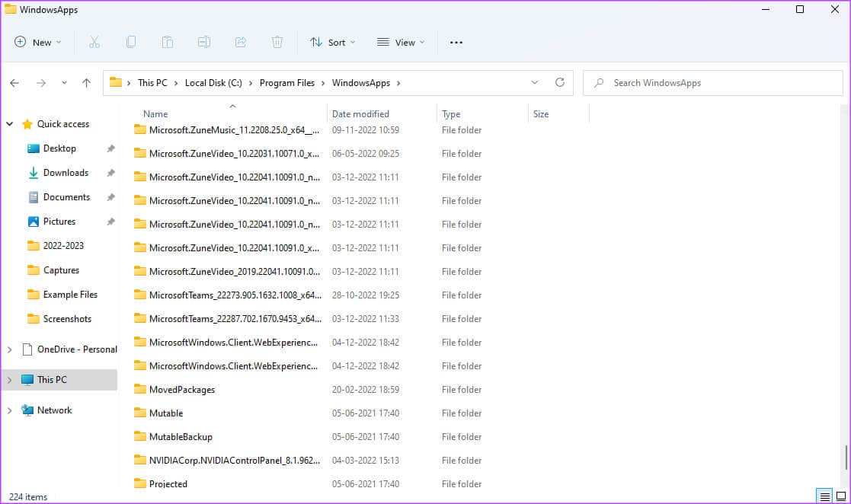
Task: Click the 04-03-2022 15:13 date cell
Action: 365,461
